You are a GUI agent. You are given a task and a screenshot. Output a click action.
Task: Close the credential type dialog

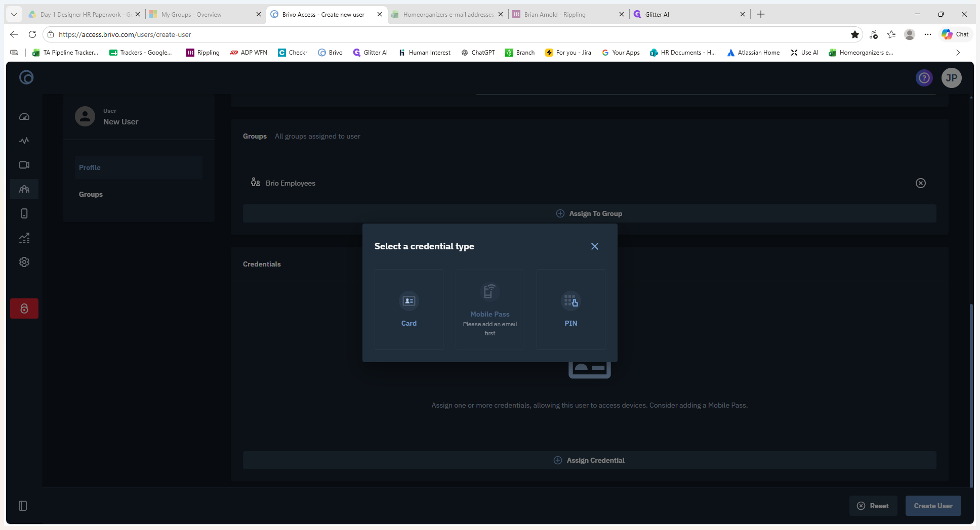tap(595, 246)
